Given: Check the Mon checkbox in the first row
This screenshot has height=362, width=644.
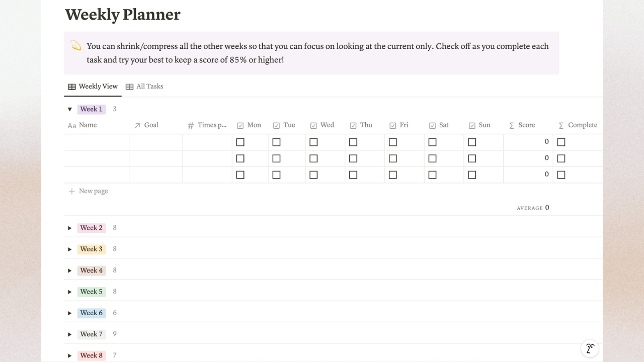Looking at the screenshot, I should (x=240, y=142).
